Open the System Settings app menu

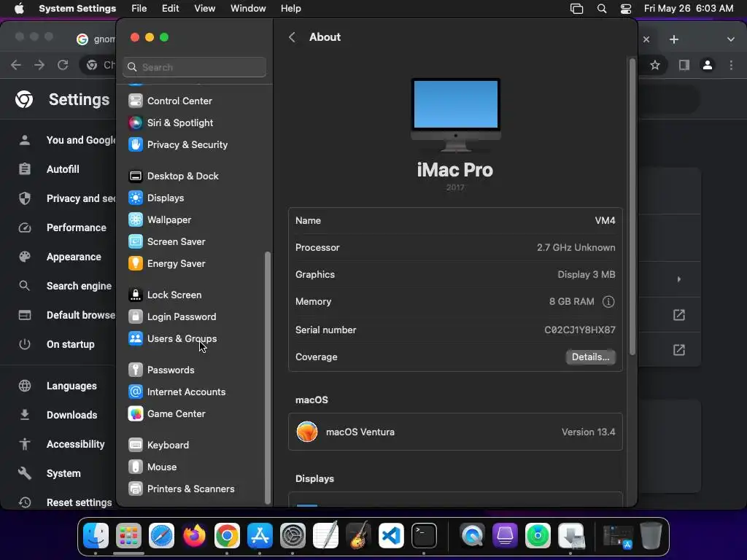click(x=77, y=9)
